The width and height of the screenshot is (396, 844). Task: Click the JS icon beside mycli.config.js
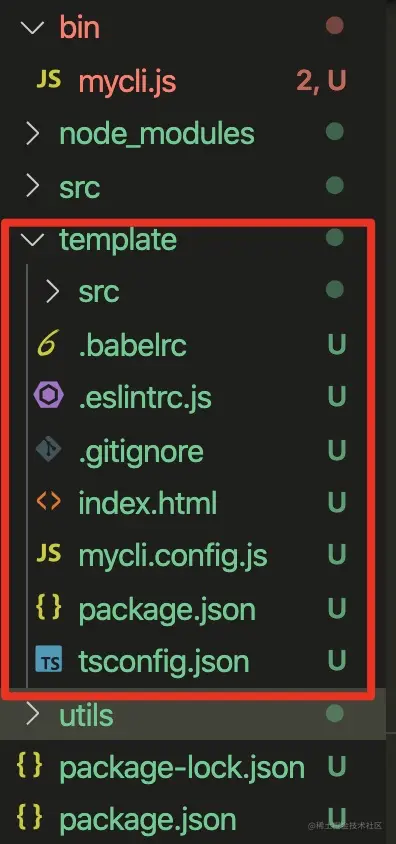[x=48, y=554]
